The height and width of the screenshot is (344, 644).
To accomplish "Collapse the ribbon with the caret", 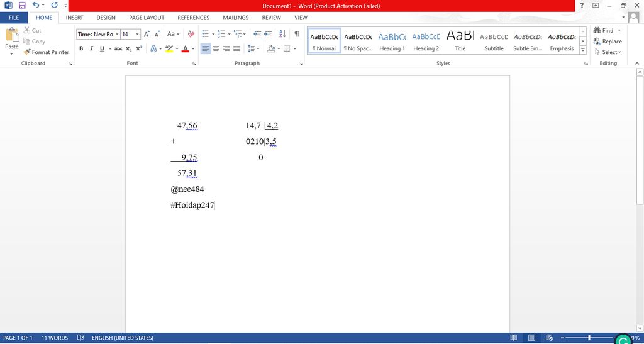I will [637, 64].
